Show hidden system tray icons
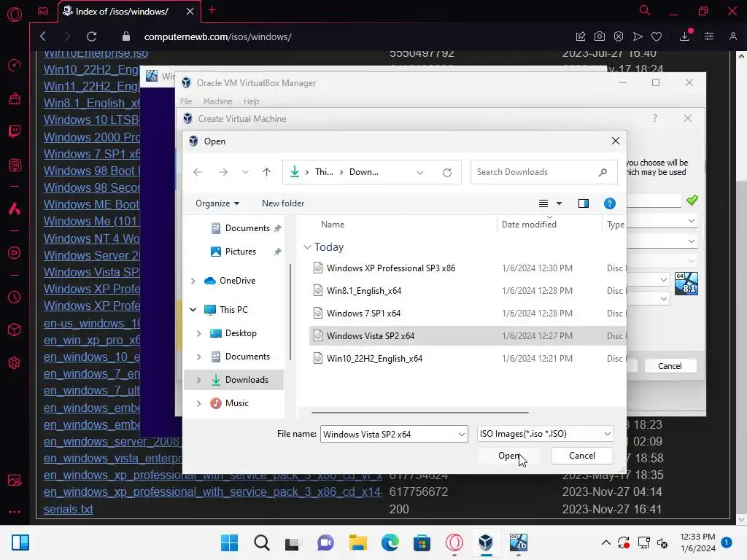 tap(606, 542)
